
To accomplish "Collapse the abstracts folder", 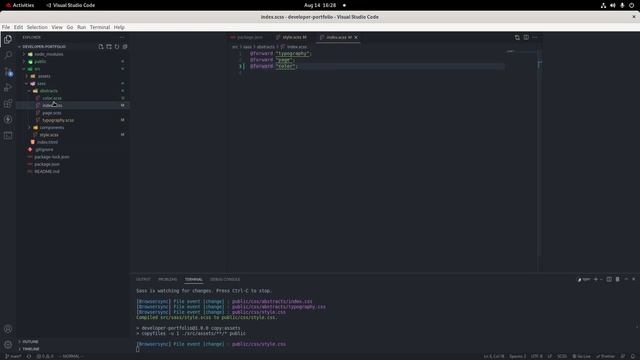I will tap(48, 91).
